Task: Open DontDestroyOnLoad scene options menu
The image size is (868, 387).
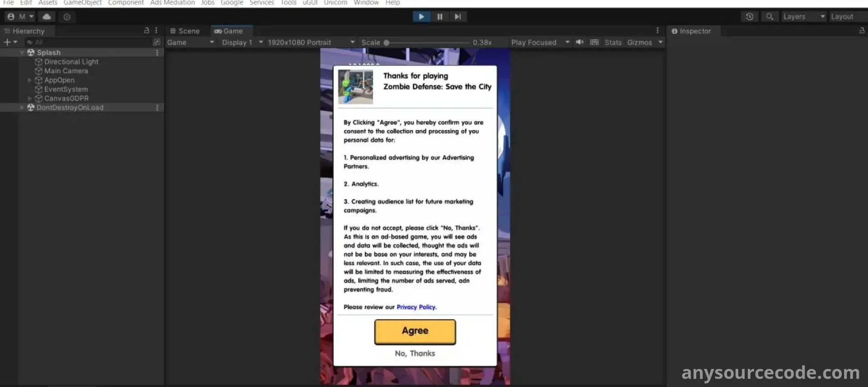Action: tap(157, 108)
